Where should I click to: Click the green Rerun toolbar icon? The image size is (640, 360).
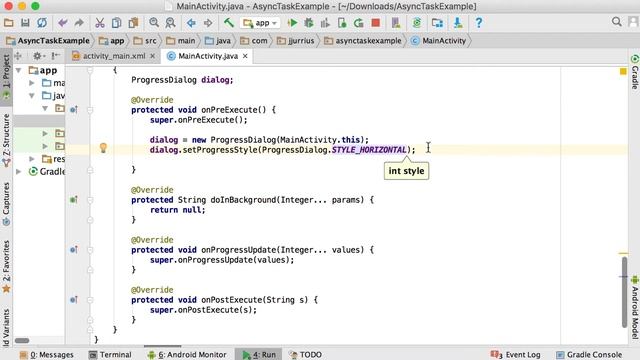click(x=359, y=23)
